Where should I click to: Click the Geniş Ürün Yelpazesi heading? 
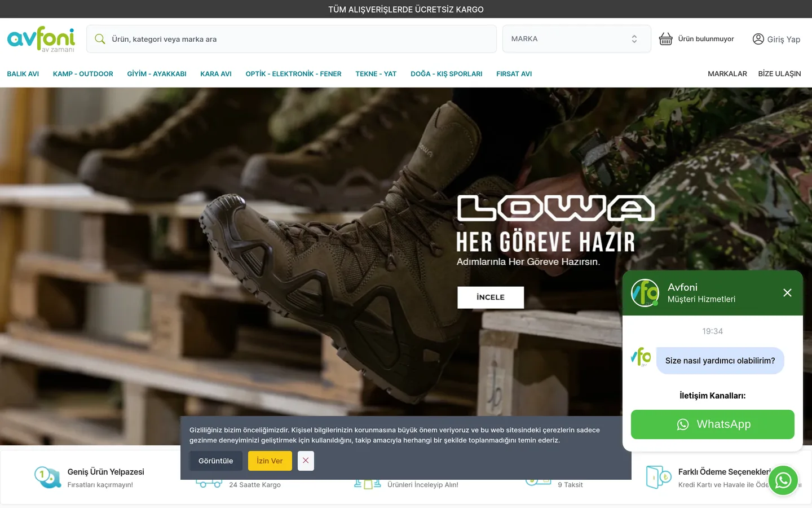[106, 472]
